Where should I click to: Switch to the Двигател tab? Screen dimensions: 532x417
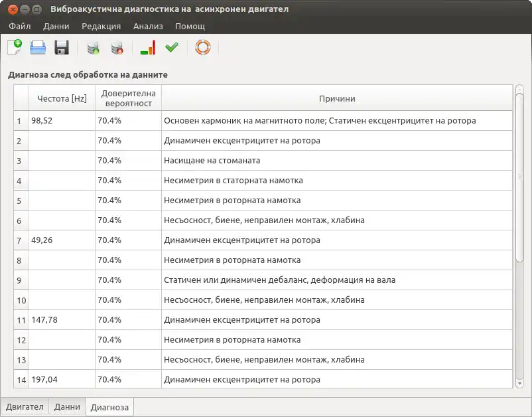25,406
